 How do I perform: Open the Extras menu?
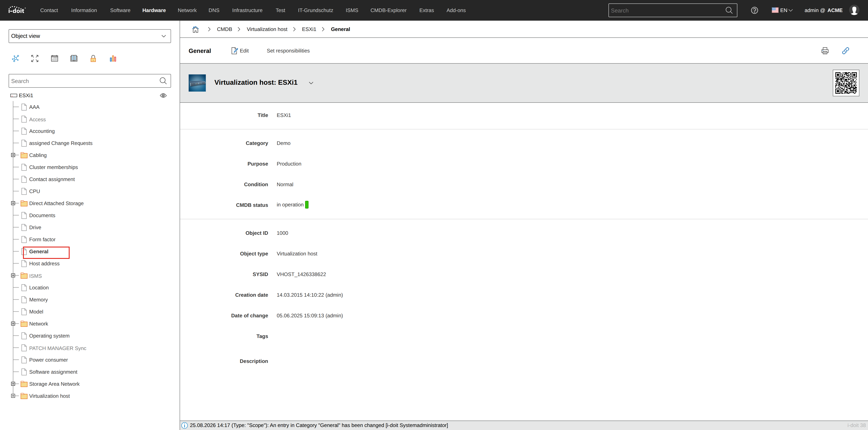pos(426,11)
